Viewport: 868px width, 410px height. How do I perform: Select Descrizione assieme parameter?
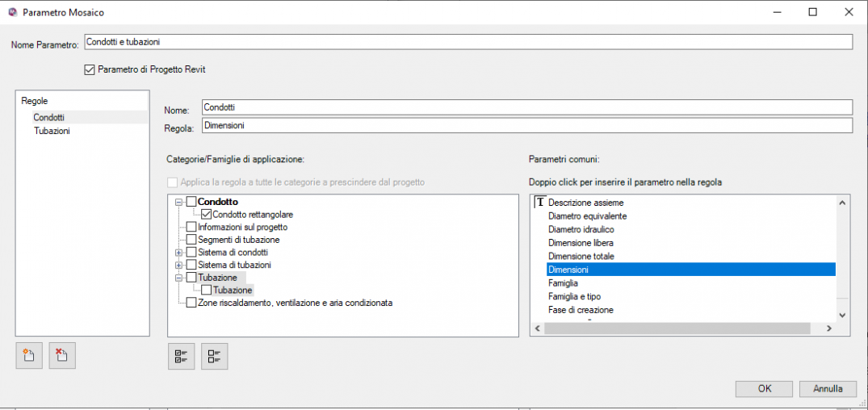tap(586, 203)
